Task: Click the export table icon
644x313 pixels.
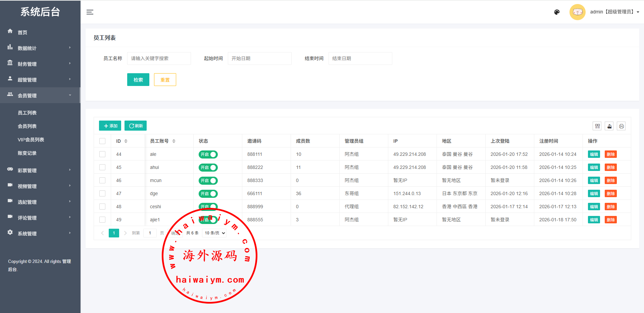Action: pos(609,126)
